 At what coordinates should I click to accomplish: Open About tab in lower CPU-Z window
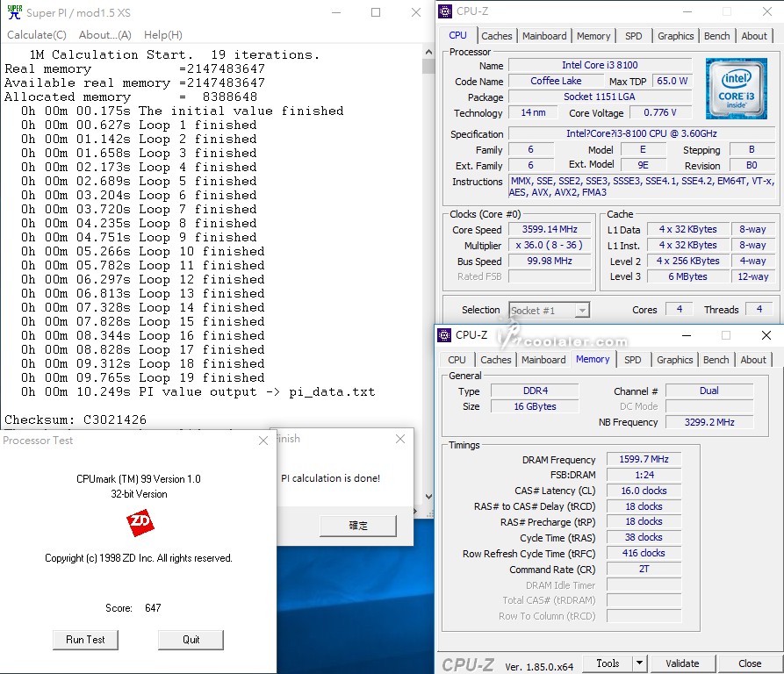pos(753,360)
